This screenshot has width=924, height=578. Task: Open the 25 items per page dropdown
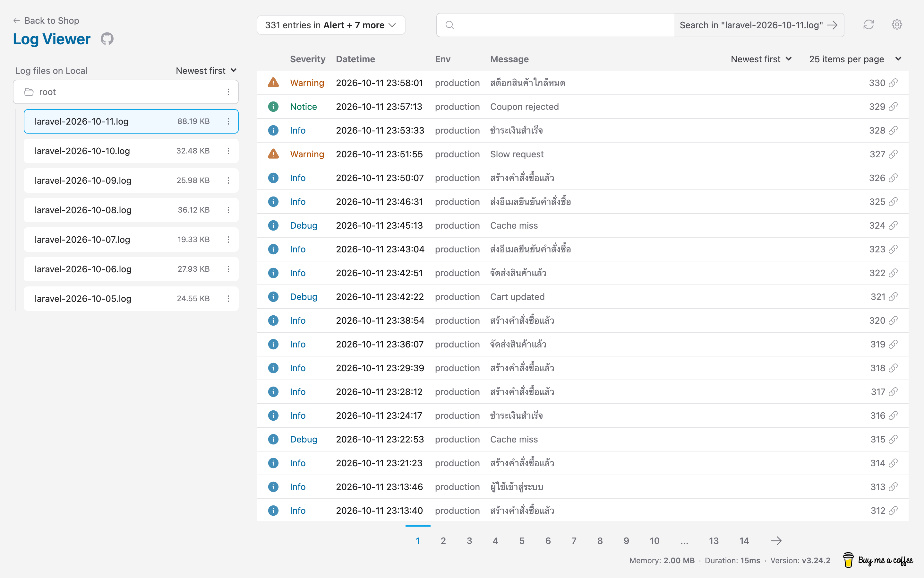pyautogui.click(x=855, y=59)
